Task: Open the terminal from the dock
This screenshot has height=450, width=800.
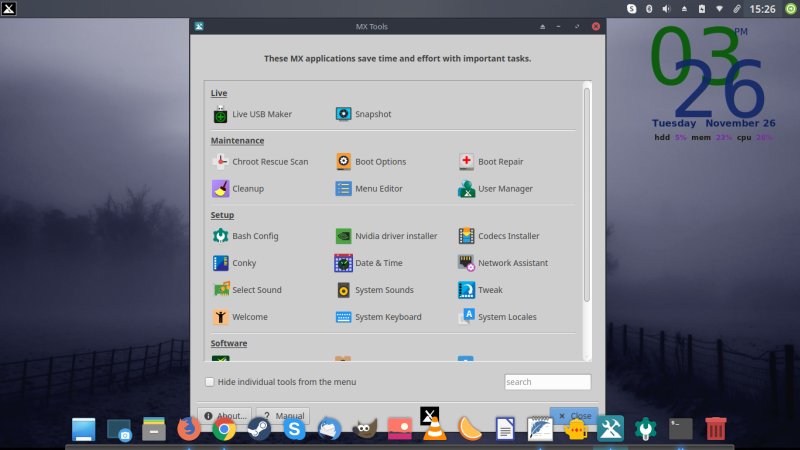Action: click(681, 429)
